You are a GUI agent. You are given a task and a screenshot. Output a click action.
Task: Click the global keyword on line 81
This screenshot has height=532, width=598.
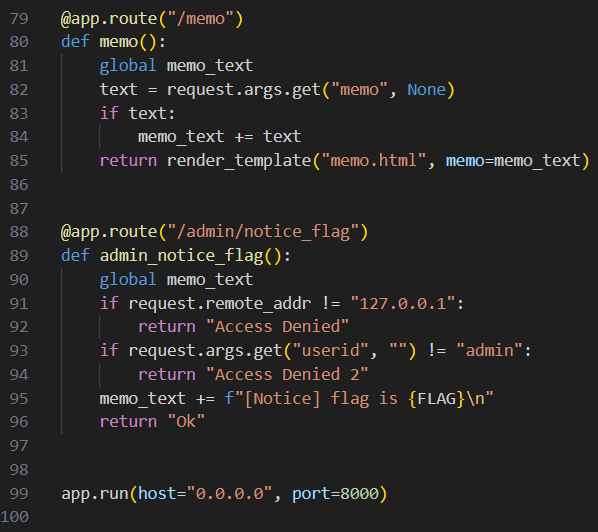pyautogui.click(x=128, y=66)
